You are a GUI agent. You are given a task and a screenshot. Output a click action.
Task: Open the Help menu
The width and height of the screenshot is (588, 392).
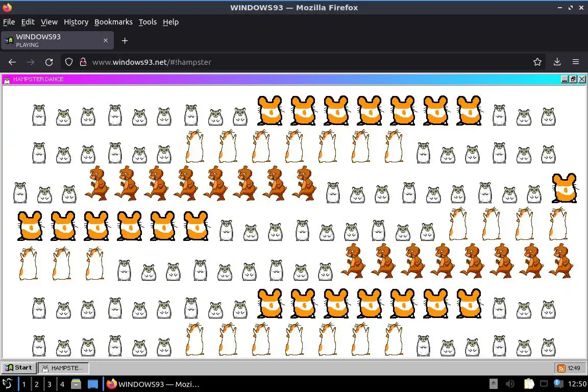pyautogui.click(x=170, y=22)
